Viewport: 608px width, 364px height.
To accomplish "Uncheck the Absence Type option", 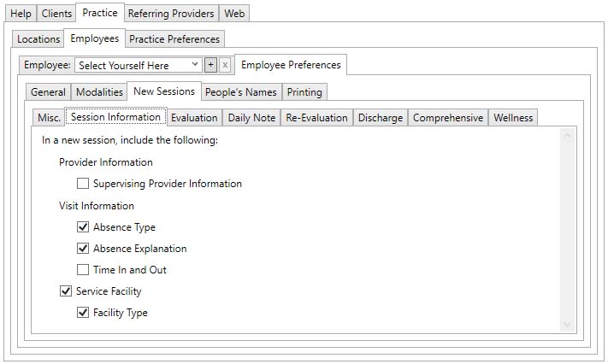I will [x=83, y=227].
